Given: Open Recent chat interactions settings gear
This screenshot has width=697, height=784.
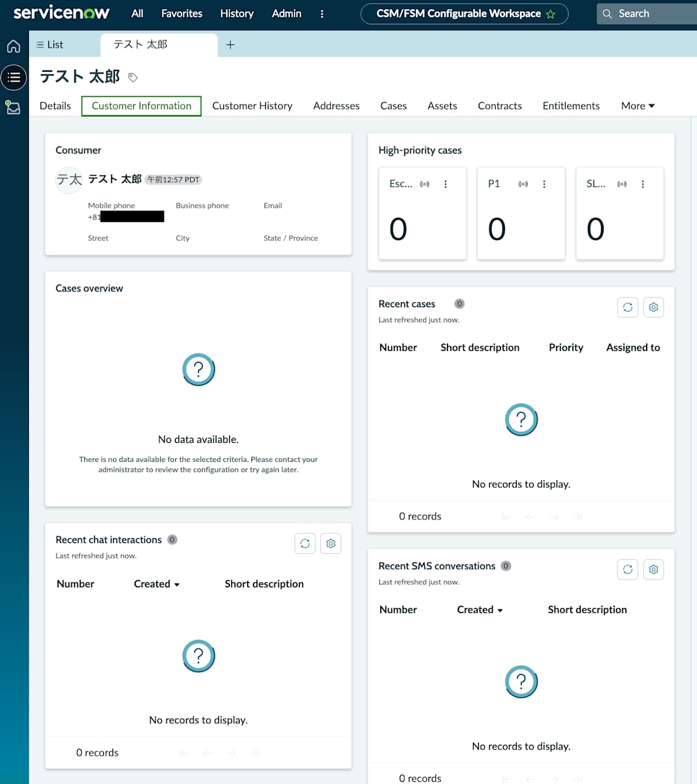Looking at the screenshot, I should coord(331,544).
